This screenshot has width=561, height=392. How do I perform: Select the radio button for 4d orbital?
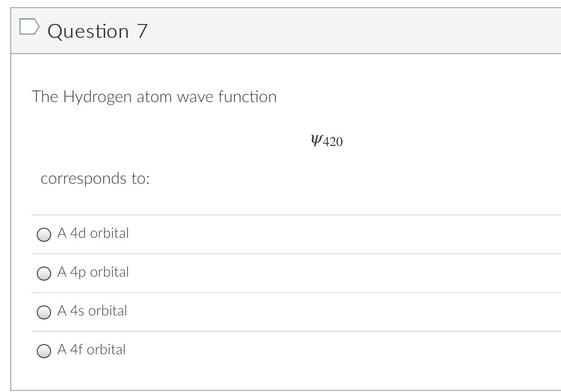(44, 234)
